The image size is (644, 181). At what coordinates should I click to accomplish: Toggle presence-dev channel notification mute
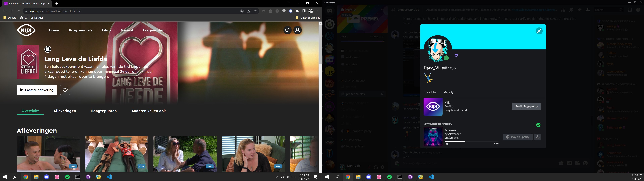571,10
